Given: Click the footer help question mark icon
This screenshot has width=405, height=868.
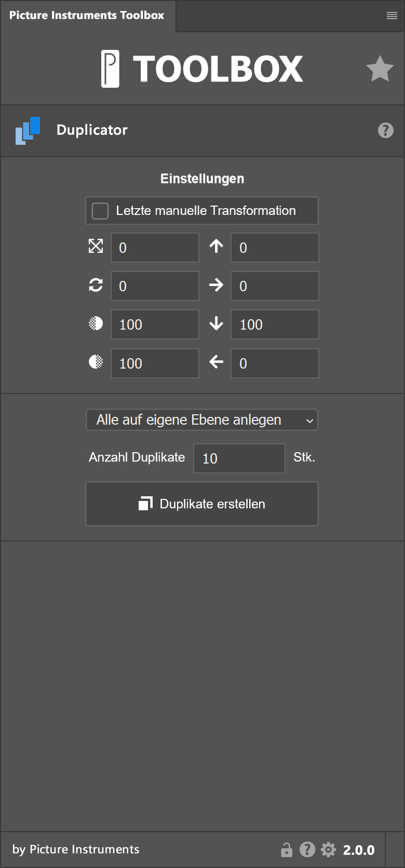Looking at the screenshot, I should [307, 849].
